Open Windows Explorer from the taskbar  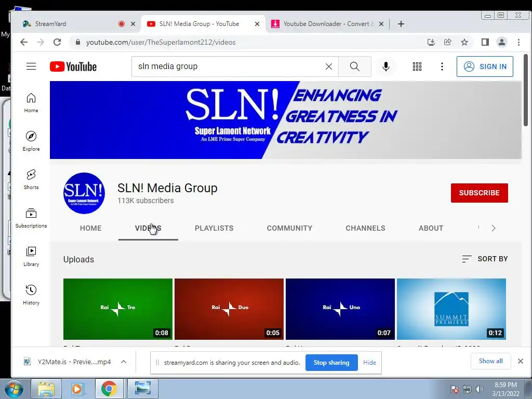pos(46,389)
